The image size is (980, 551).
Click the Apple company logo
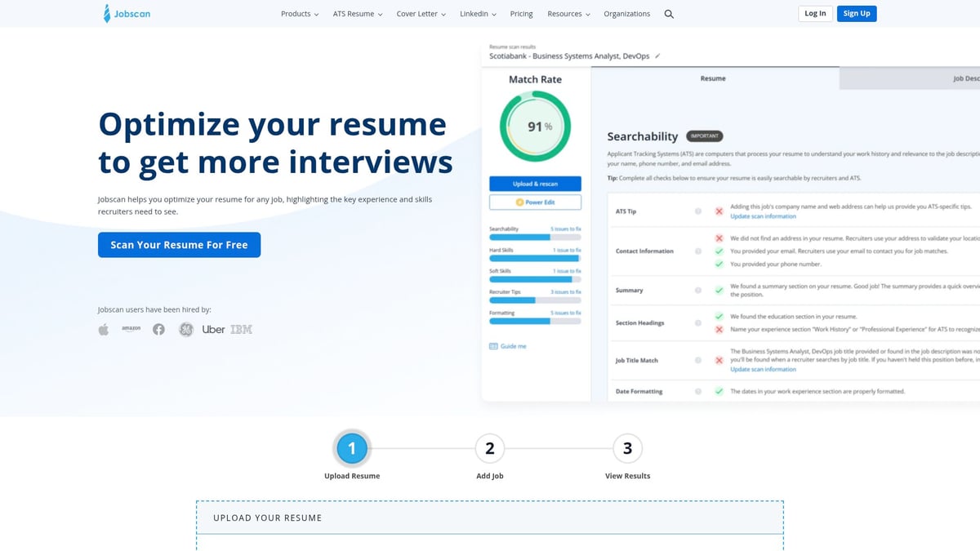pyautogui.click(x=104, y=329)
